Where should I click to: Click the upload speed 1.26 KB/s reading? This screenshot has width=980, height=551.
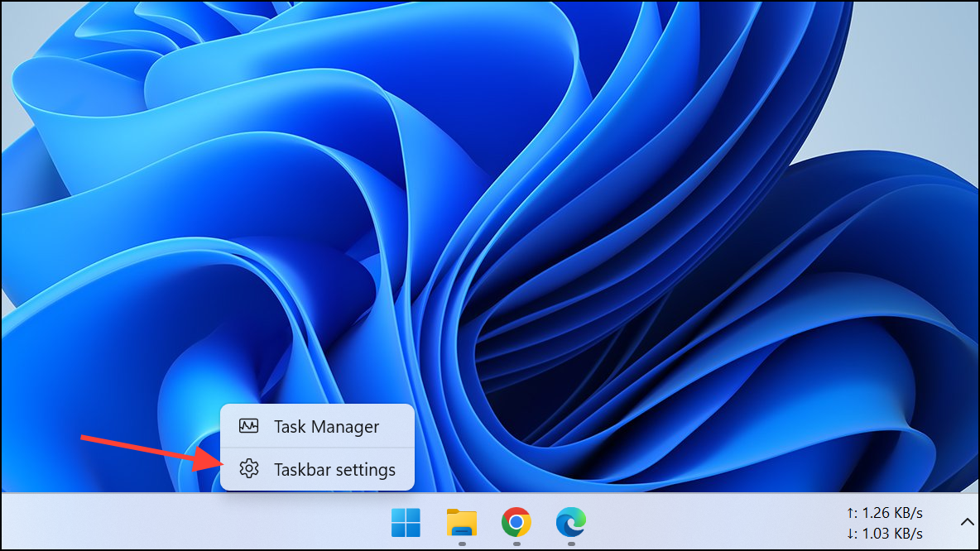click(x=884, y=513)
